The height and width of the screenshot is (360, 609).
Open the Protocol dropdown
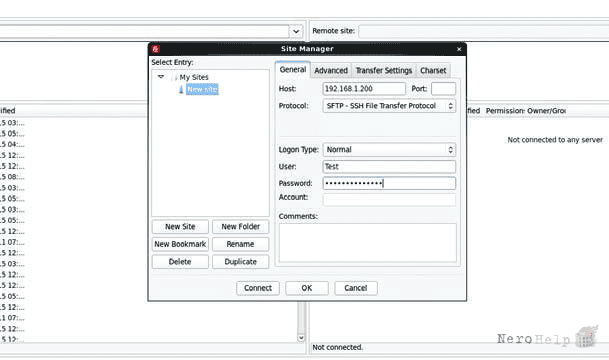[x=389, y=106]
